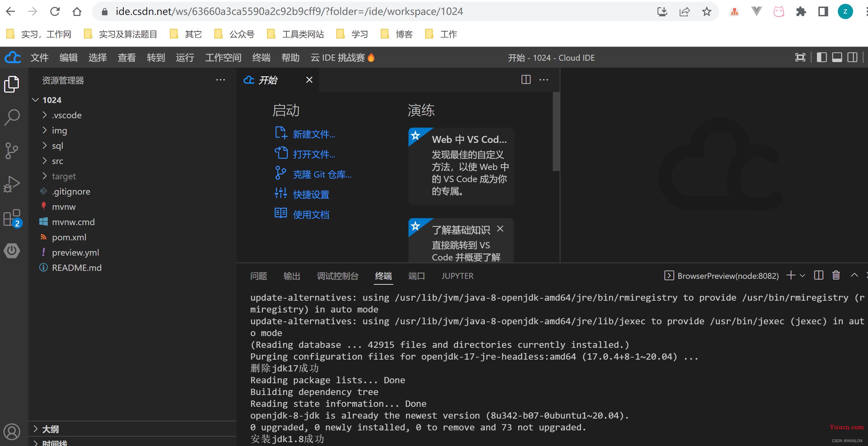Bookmark this page with star icon
The width and height of the screenshot is (868, 446).
pos(706,11)
